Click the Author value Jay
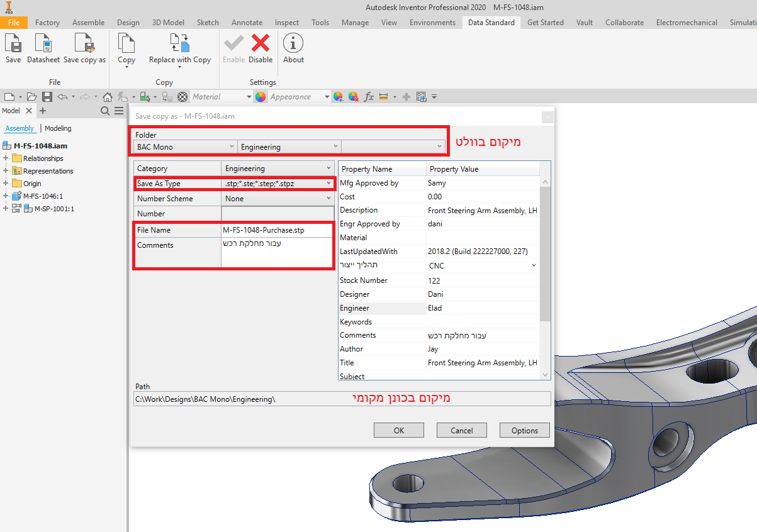 pyautogui.click(x=433, y=349)
